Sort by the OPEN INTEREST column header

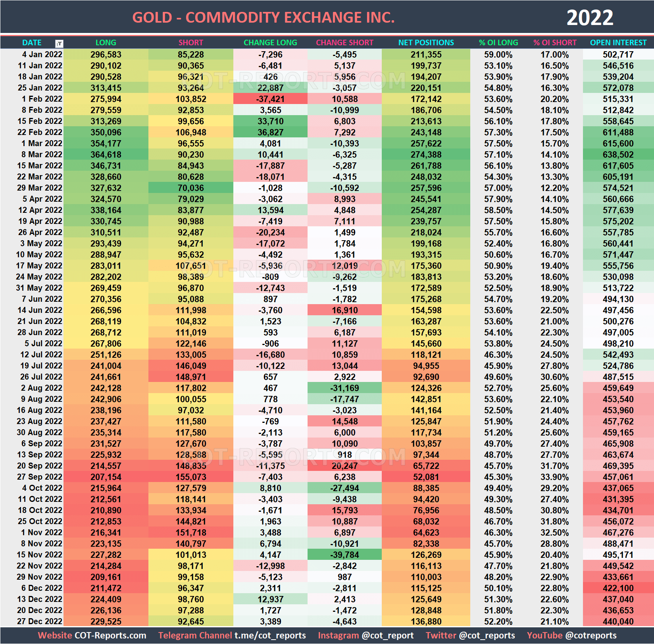[x=618, y=42]
